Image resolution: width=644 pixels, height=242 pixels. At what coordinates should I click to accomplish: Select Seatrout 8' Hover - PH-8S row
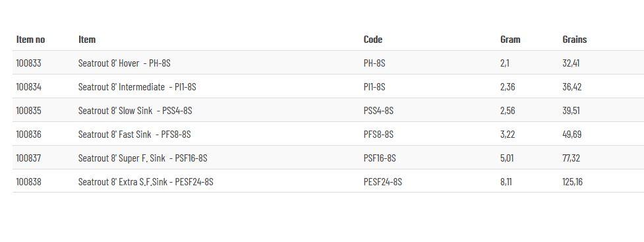point(328,63)
